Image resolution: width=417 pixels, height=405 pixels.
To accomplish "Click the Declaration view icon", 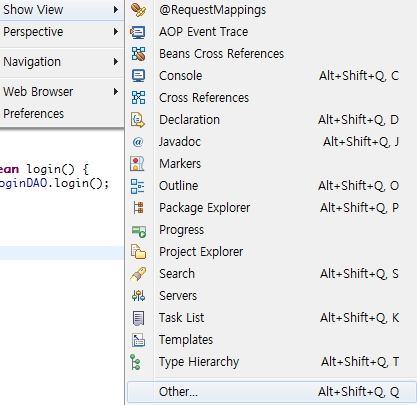I will [138, 120].
